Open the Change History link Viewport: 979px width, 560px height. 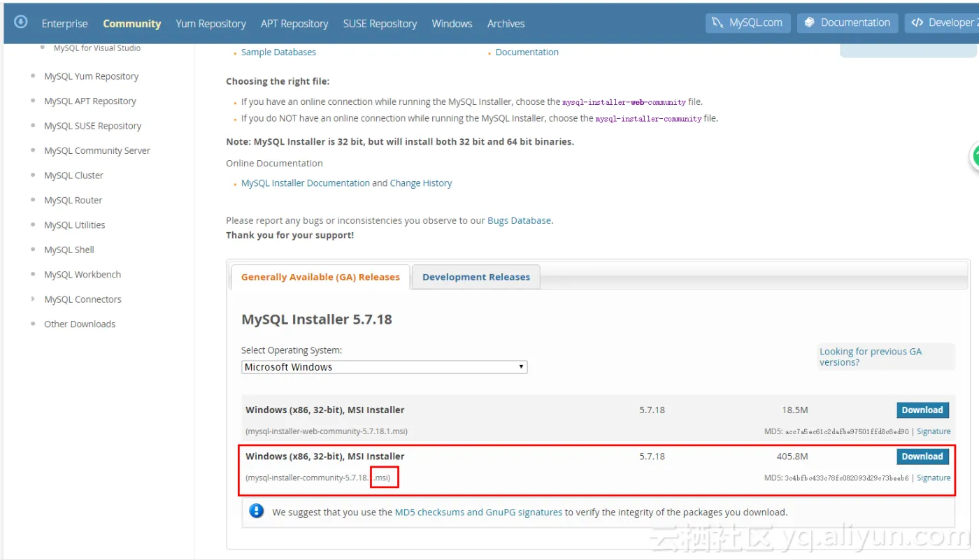(421, 183)
